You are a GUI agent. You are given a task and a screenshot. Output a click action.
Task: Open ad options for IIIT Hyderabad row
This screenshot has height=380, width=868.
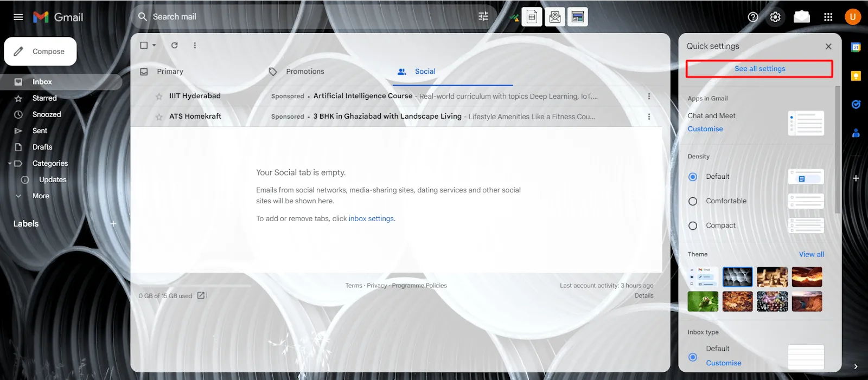649,96
